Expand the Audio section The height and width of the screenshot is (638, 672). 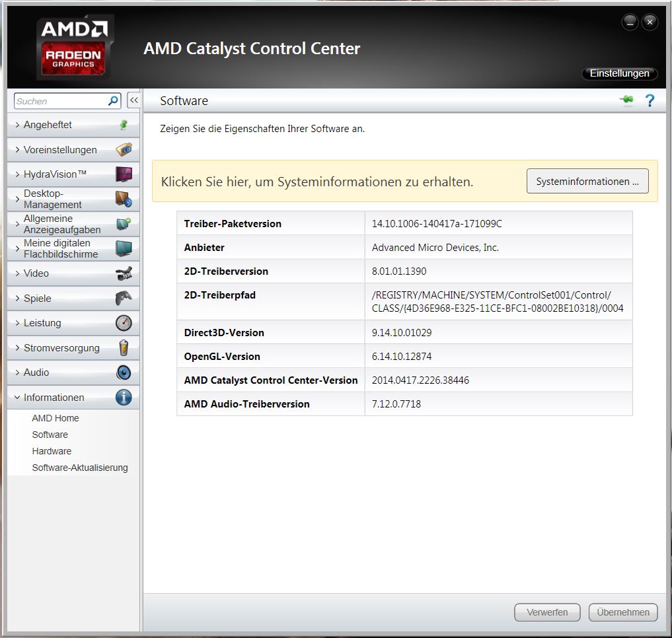[73, 372]
